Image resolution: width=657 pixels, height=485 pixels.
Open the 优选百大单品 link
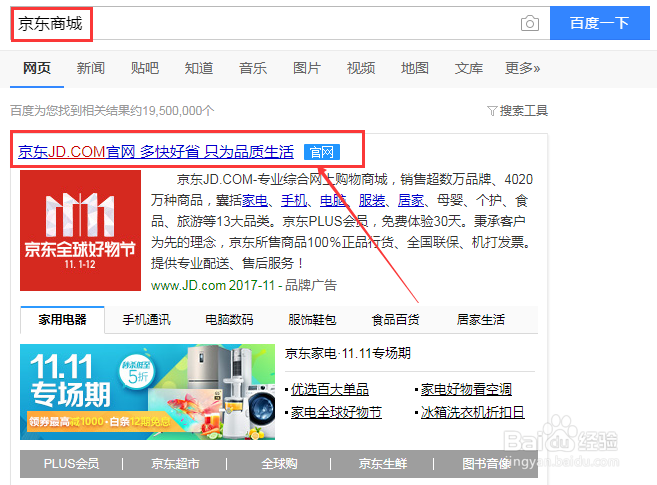point(330,389)
